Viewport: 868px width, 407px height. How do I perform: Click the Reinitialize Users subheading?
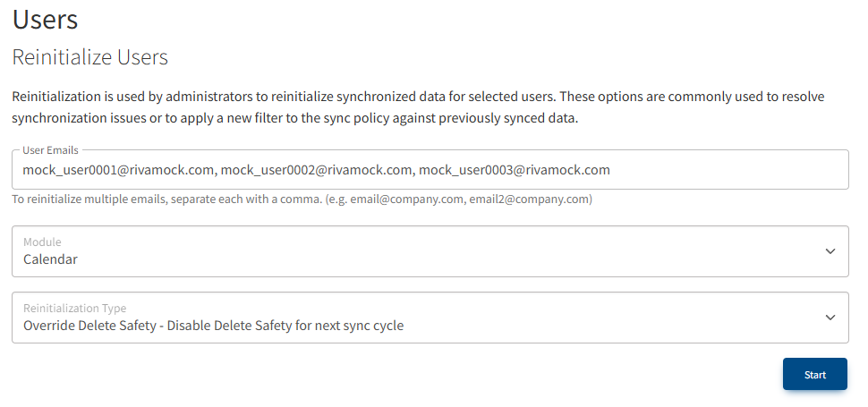tap(89, 58)
